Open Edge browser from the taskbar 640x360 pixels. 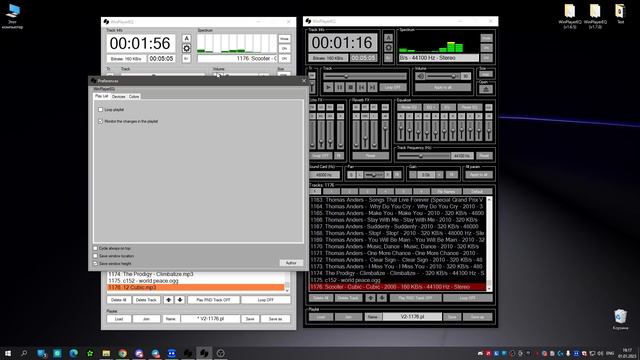point(73,353)
